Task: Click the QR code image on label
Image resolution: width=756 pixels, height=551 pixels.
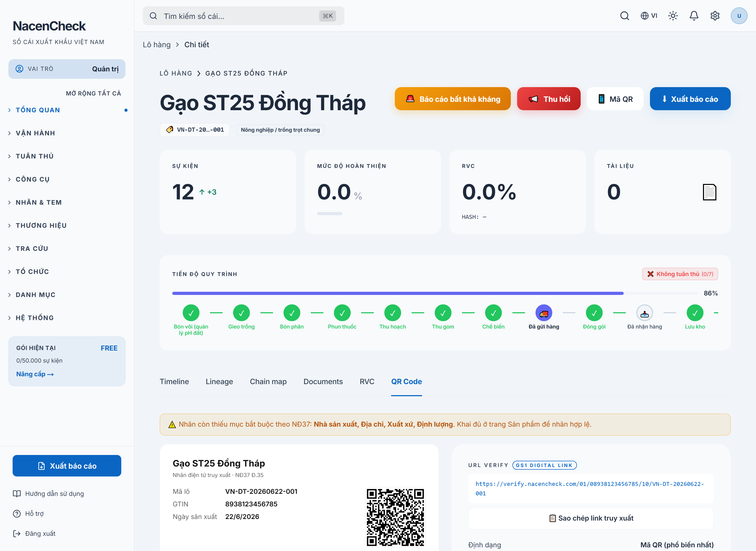Action: [395, 517]
